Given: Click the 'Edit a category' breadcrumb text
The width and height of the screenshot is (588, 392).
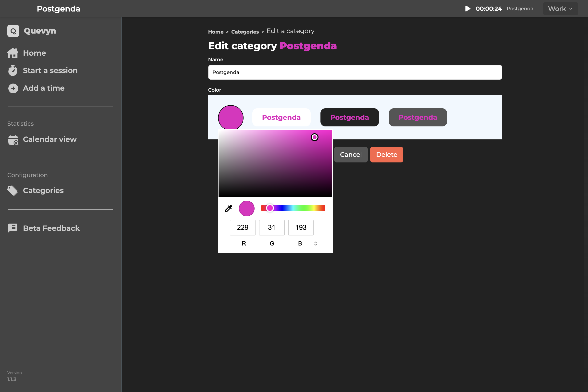Looking at the screenshot, I should [291, 31].
